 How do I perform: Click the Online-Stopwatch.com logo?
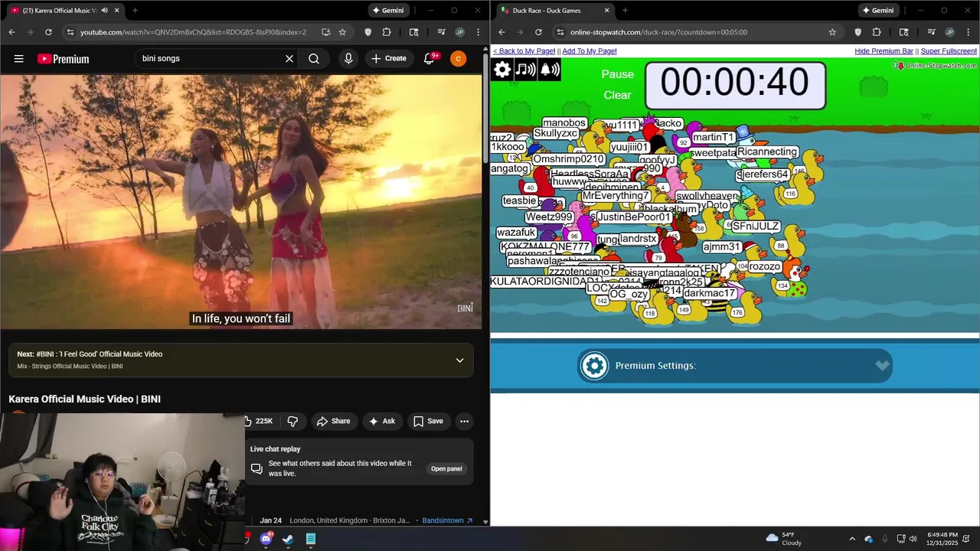tap(935, 65)
